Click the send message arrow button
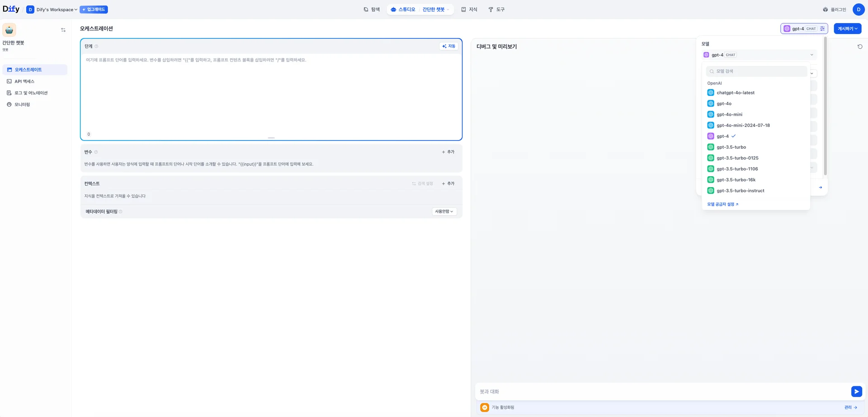This screenshot has height=417, width=868. 856,391
